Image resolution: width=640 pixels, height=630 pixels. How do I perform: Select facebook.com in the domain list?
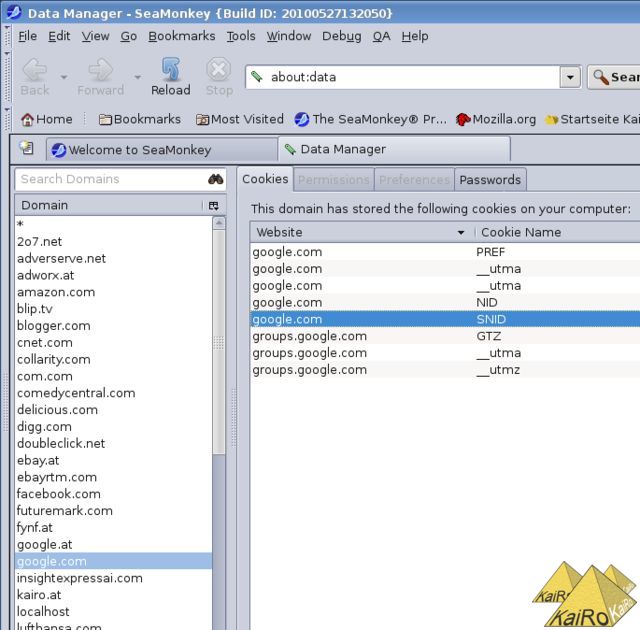coord(113,494)
